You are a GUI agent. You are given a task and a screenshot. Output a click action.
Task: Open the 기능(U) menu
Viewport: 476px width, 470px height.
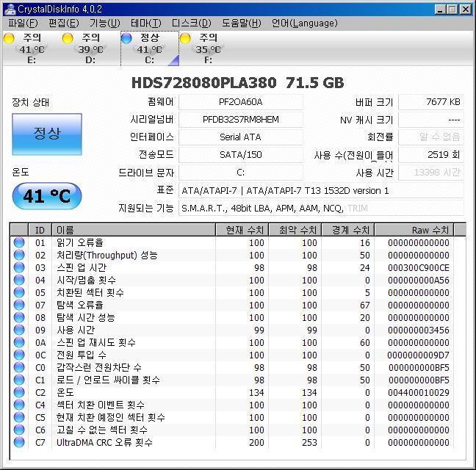point(105,23)
